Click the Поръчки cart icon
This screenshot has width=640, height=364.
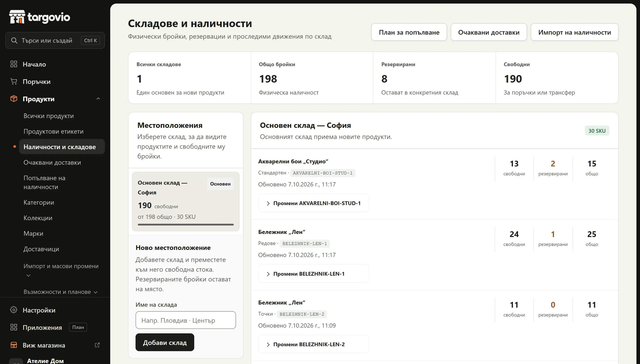(14, 81)
